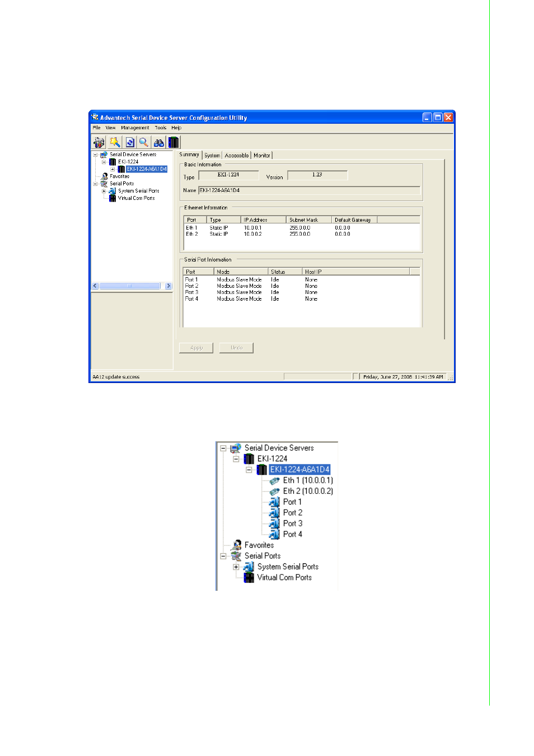Click the Port 1 icon in enlarged tree
Viewport: 534px width, 756px height.
[275, 502]
